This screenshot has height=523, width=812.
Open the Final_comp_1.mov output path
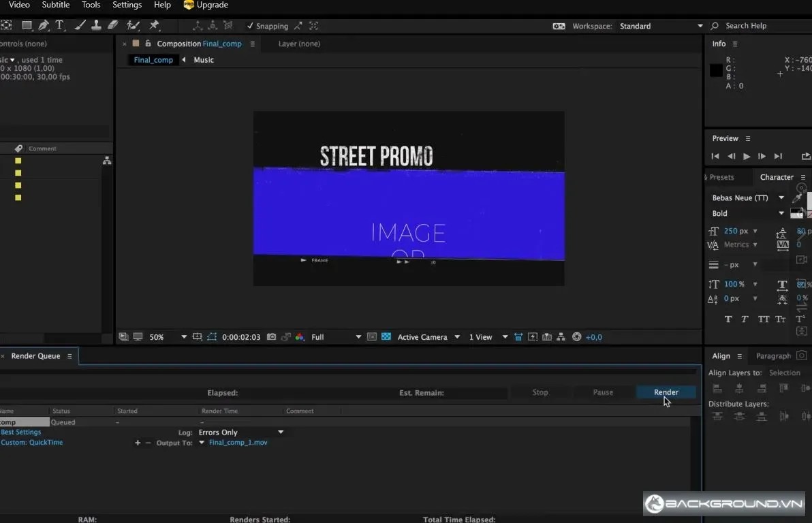point(238,442)
